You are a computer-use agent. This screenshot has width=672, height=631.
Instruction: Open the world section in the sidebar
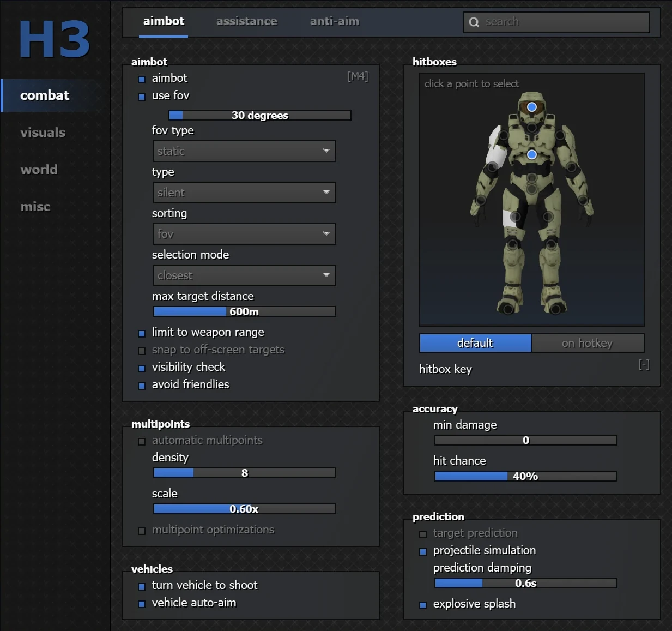point(39,170)
